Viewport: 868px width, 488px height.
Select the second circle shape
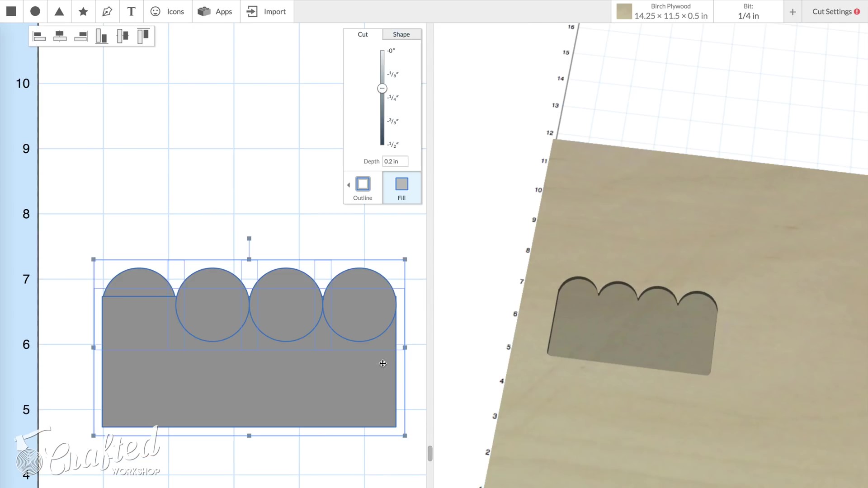212,305
